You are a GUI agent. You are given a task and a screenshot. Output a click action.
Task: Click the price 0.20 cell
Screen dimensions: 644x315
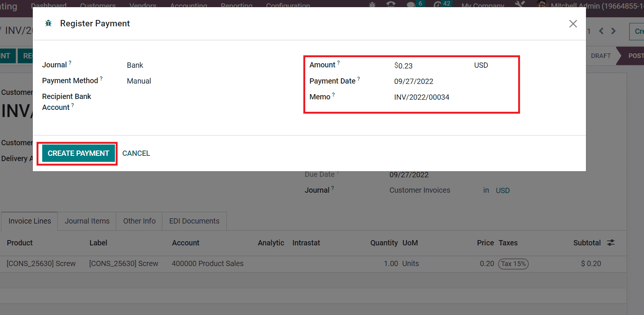pos(487,263)
